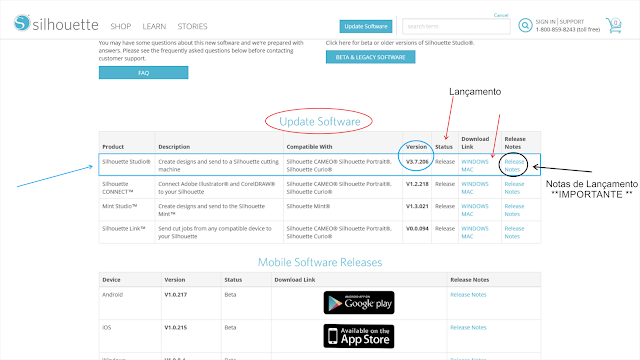Click the Silhouette logo
This screenshot has height=360, width=640.
[56, 24]
